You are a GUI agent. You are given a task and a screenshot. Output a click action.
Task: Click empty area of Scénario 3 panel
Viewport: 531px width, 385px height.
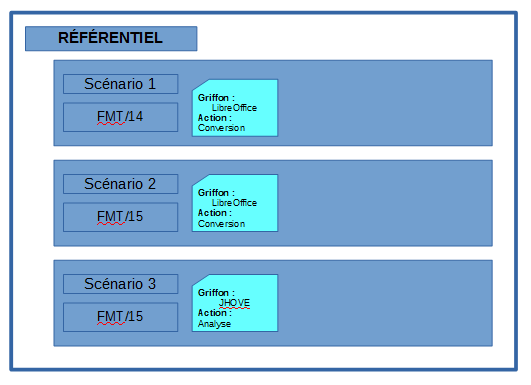pyautogui.click(x=383, y=303)
